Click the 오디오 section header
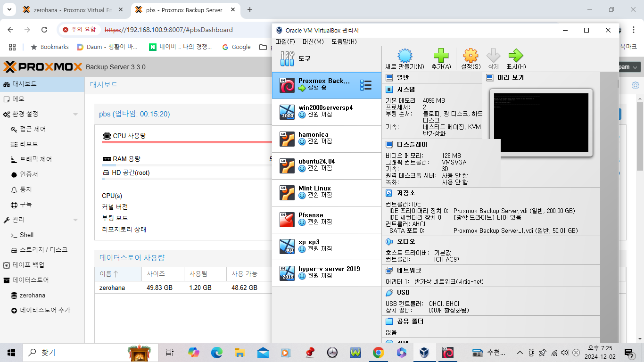644x362 pixels. point(406,242)
